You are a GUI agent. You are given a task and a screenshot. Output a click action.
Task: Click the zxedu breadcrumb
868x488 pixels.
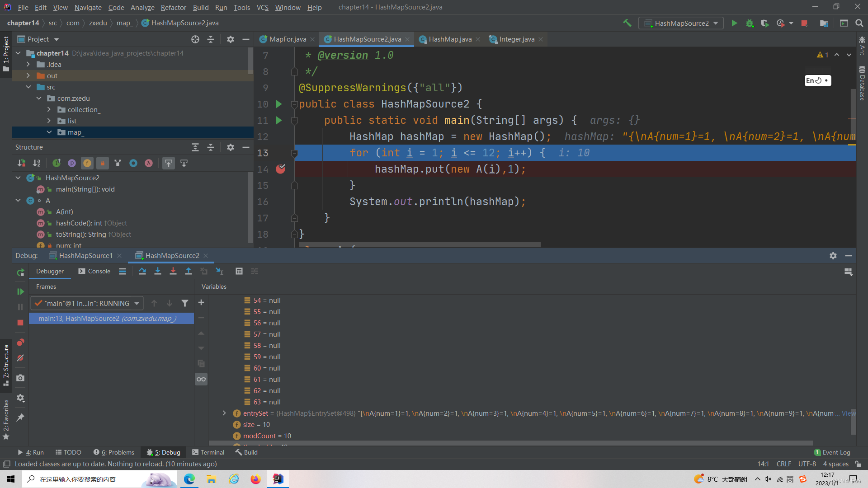pos(98,23)
